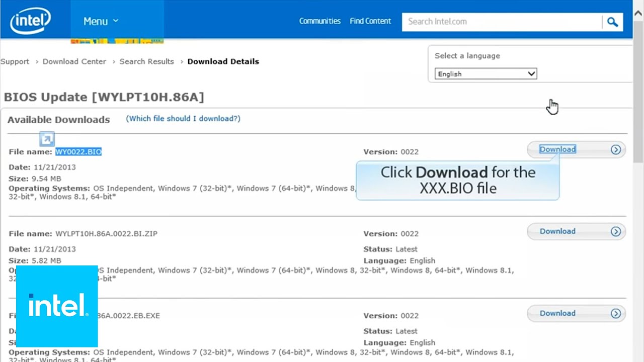Click the Intel logo in header
Image resolution: width=644 pixels, height=362 pixels.
31,21
